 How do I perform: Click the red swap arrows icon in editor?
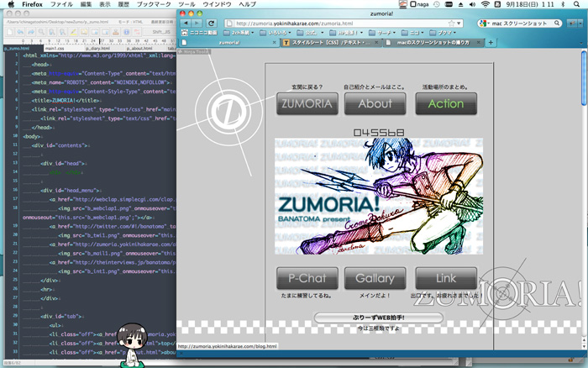pyautogui.click(x=137, y=32)
